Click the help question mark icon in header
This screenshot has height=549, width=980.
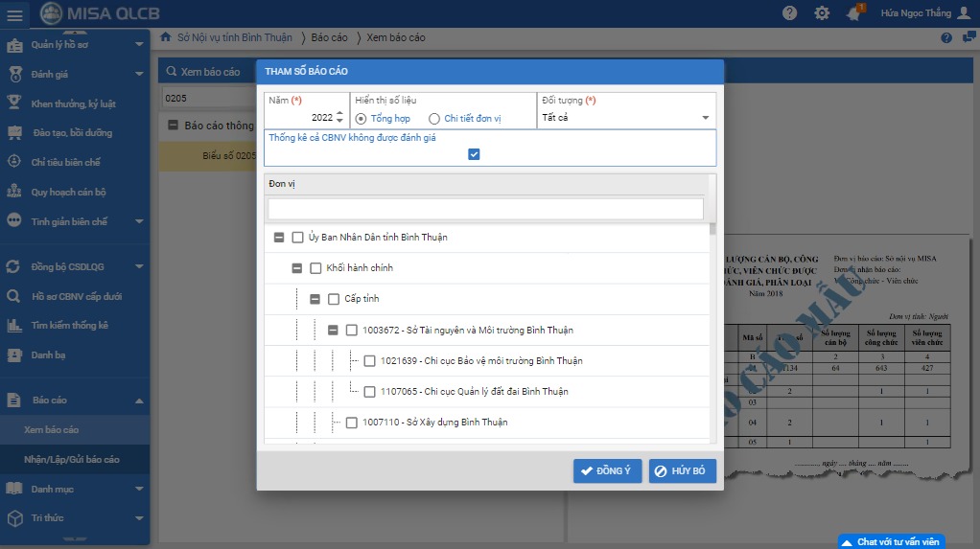tap(789, 13)
